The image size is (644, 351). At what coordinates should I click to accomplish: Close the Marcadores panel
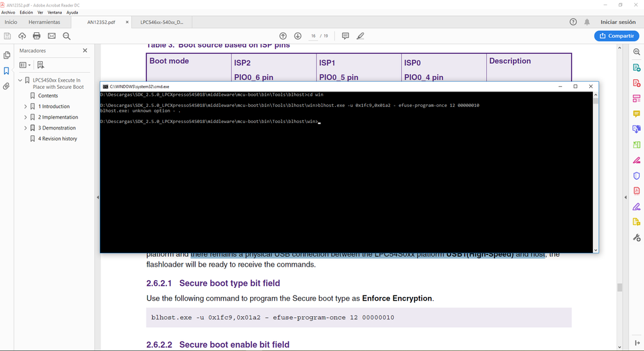pos(85,50)
